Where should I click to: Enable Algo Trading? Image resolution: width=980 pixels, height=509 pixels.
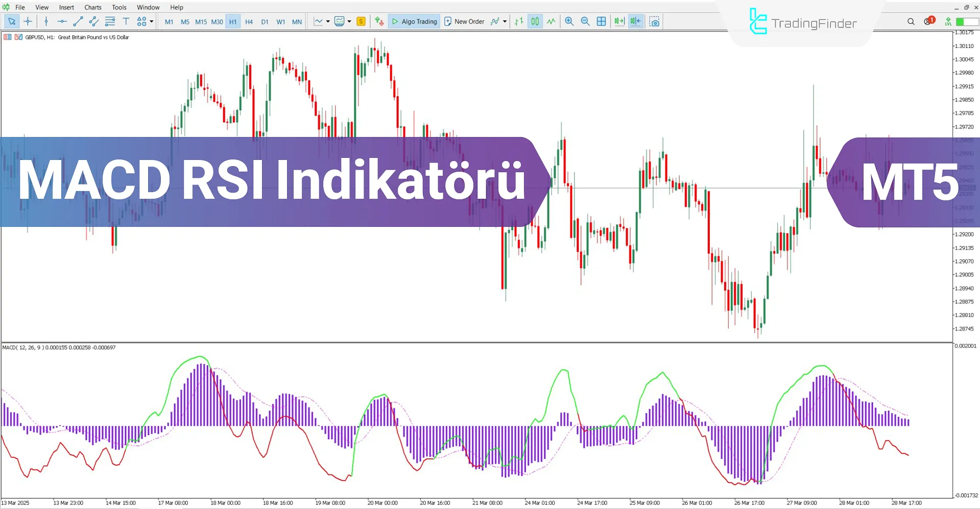[414, 21]
